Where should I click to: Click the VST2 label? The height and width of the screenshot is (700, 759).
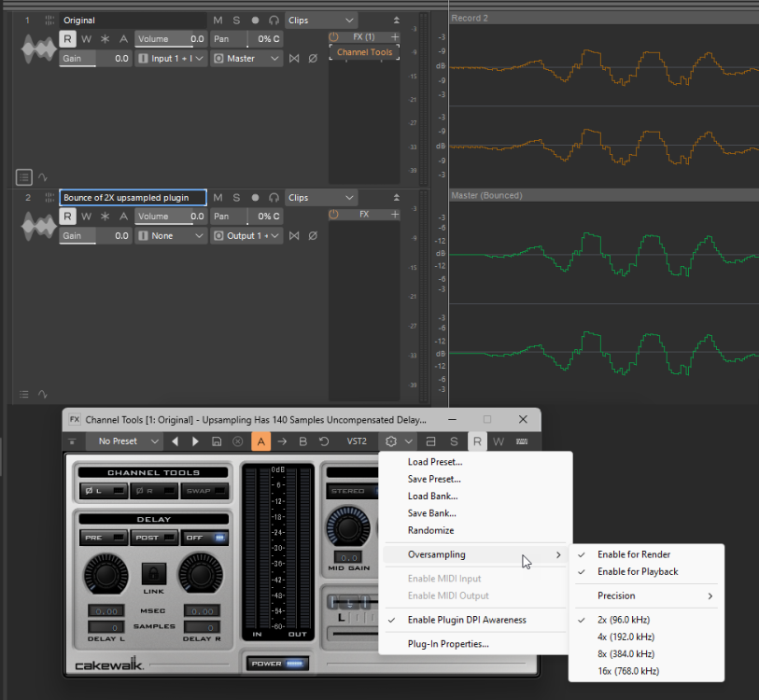(357, 441)
